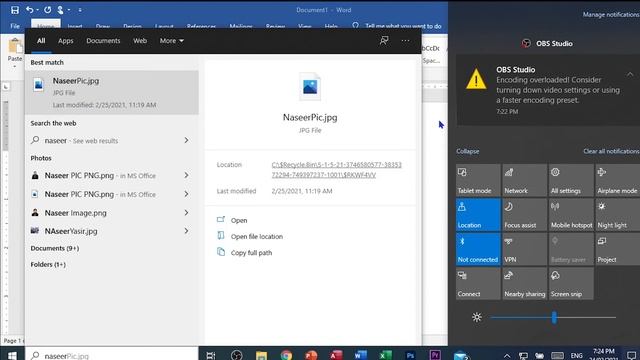Collapse OBS notification chevron
The width and height of the screenshot is (640, 360).
(630, 74)
